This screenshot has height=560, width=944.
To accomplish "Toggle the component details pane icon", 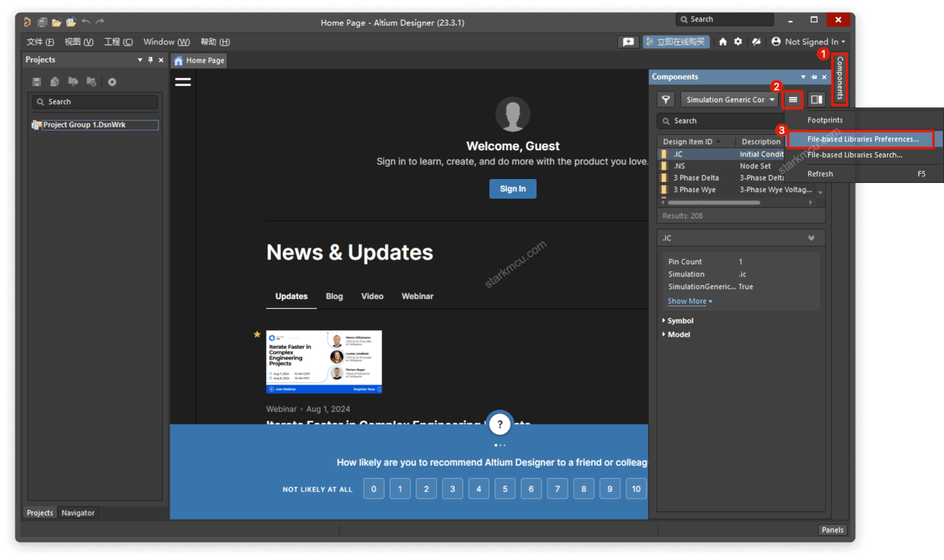I will pyautogui.click(x=816, y=99).
